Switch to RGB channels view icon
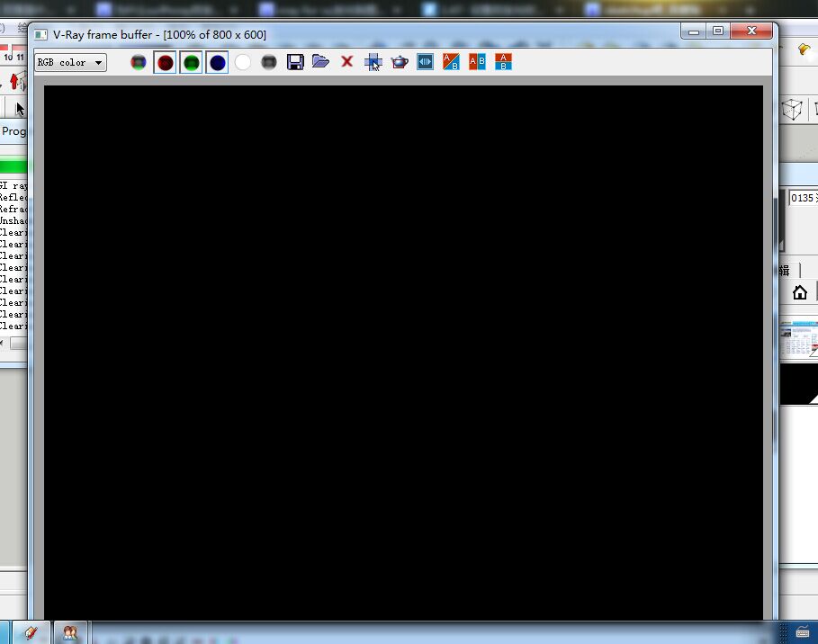This screenshot has height=644, width=818. 139,63
